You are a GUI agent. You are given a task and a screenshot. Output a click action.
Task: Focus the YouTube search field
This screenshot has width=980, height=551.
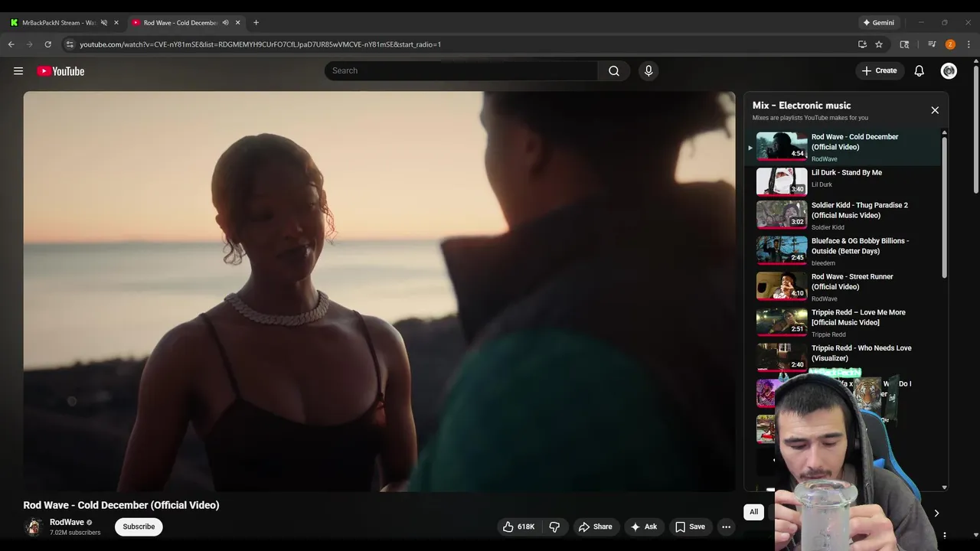[461, 70]
